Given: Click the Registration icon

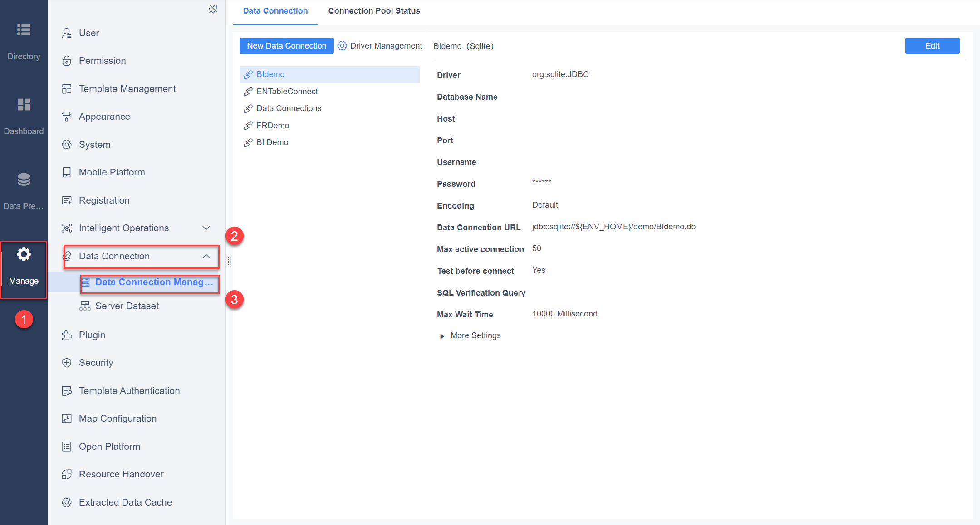Looking at the screenshot, I should click(x=67, y=200).
